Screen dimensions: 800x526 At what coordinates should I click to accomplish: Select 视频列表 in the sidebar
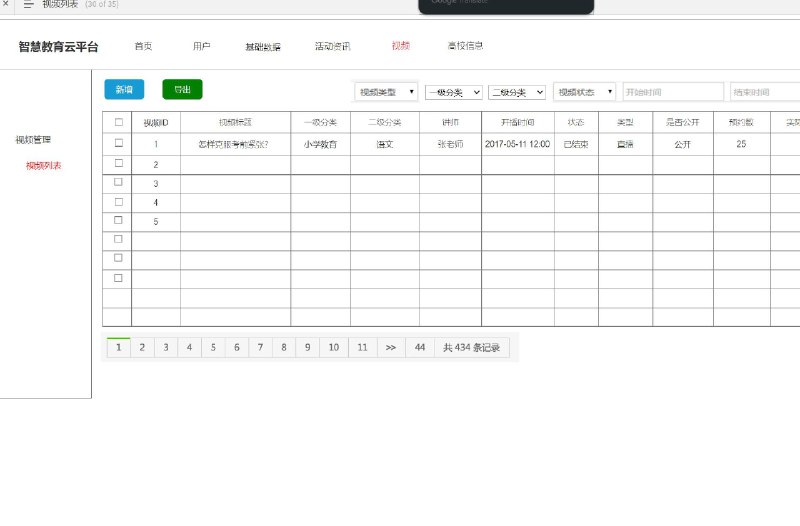(43, 165)
